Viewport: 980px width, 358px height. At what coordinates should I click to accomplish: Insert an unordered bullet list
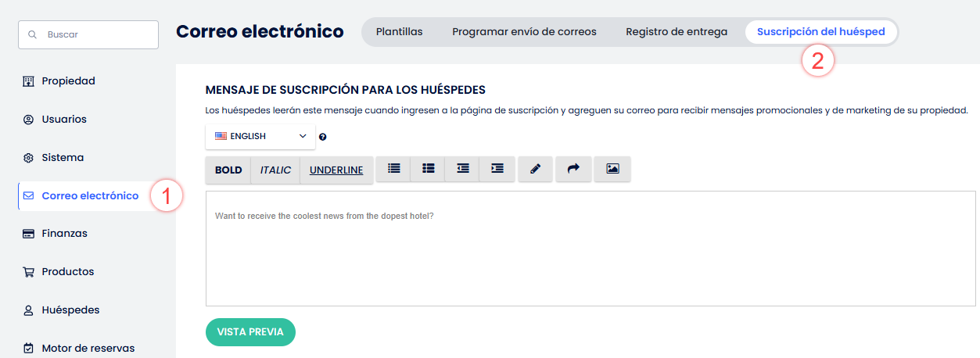[393, 169]
